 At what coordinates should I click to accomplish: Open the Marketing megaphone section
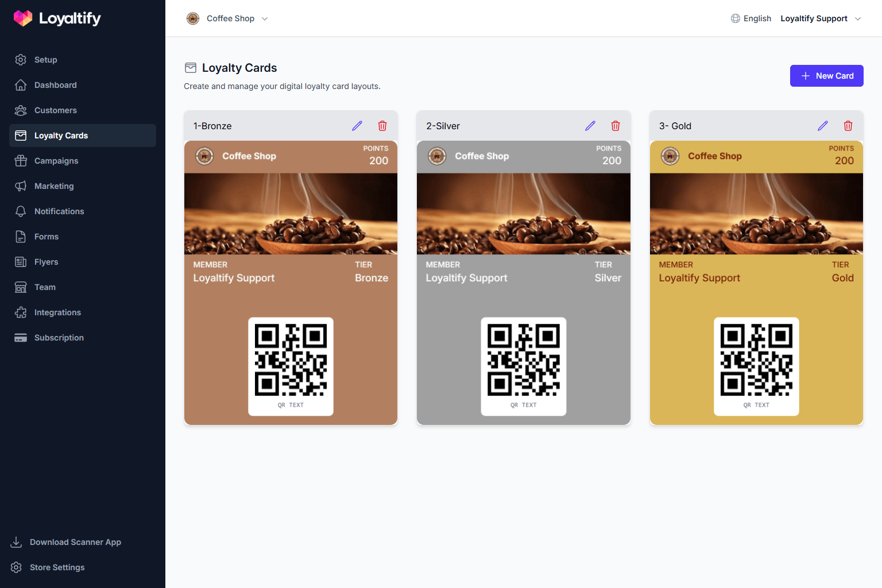[x=53, y=186]
